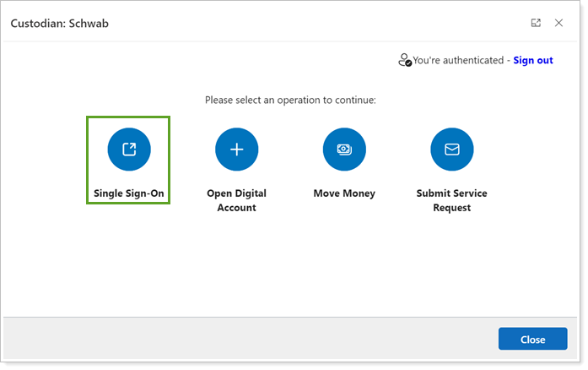Viewport: 588px width, 370px height.
Task: Click the green highlight border around Single Sign-On
Action: coord(88,161)
